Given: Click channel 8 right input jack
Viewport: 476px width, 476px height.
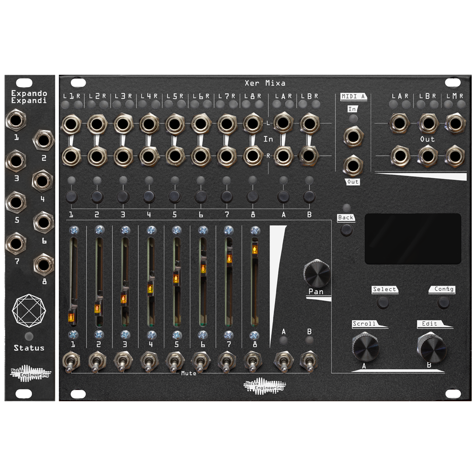Looking at the screenshot, I should tap(252, 156).
